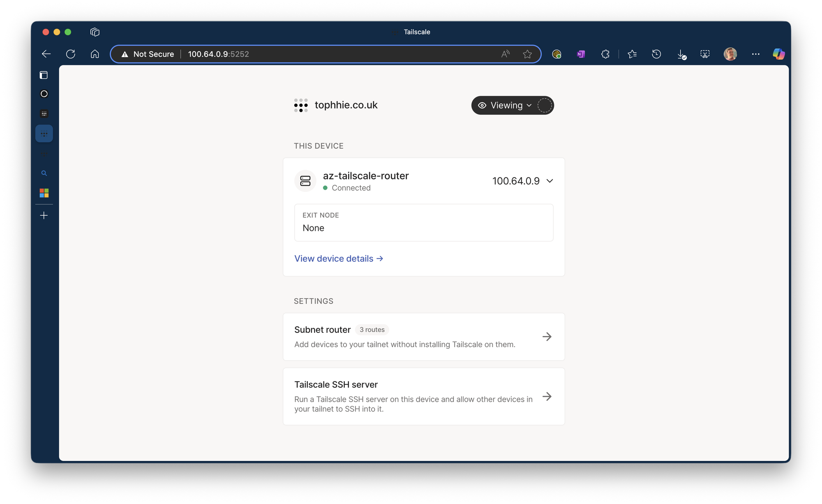Open the browser history icon
Viewport: 822px width, 504px height.
(656, 54)
